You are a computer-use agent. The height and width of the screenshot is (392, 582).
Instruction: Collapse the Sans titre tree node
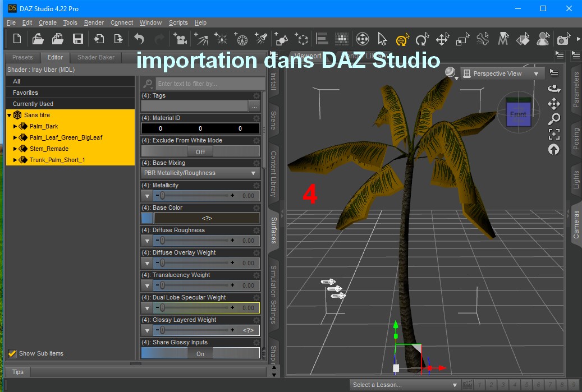(x=10, y=116)
